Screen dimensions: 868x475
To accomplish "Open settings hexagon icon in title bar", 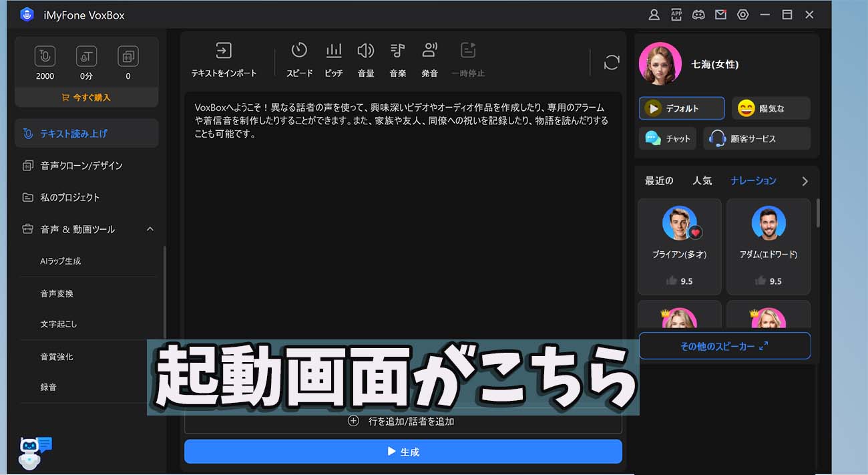I will (742, 15).
